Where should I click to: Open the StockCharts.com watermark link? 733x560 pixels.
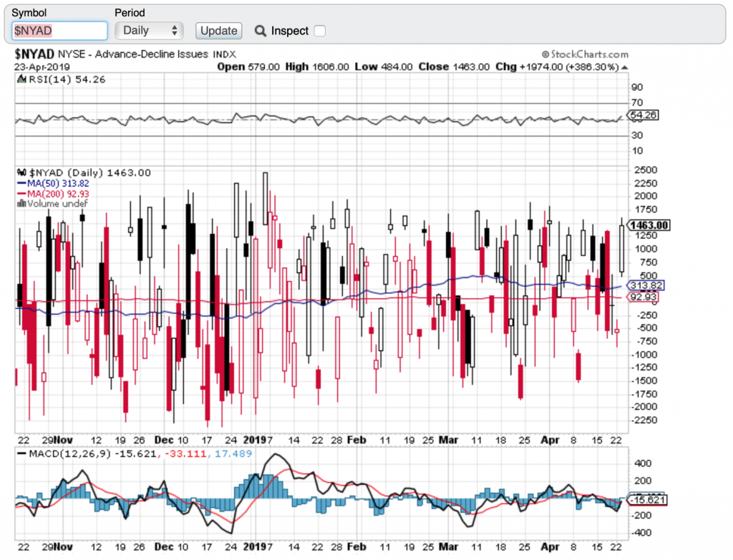click(589, 54)
